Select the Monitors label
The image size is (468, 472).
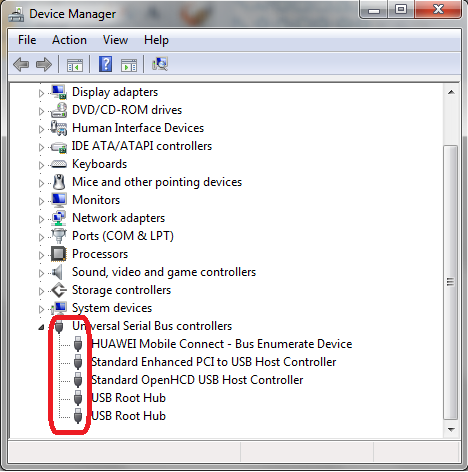96,200
